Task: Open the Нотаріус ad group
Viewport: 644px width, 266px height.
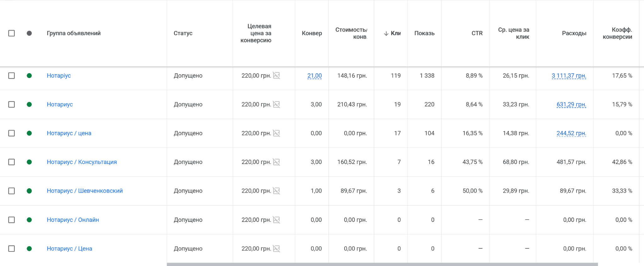Action: click(x=59, y=76)
